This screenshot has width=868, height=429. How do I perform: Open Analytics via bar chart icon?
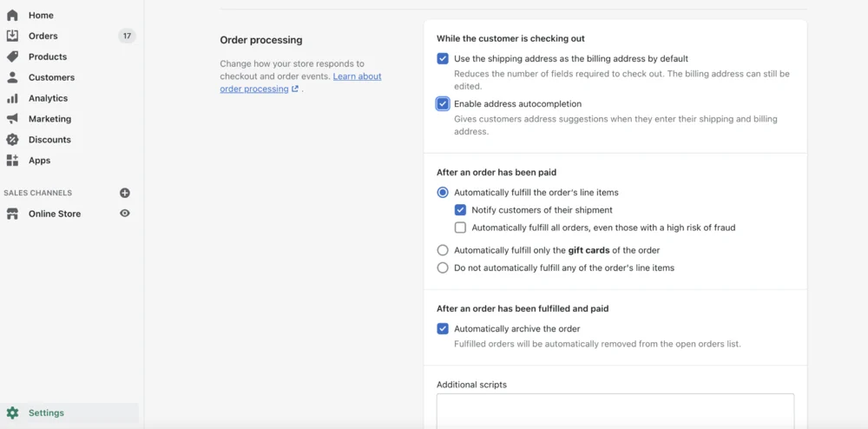12,98
